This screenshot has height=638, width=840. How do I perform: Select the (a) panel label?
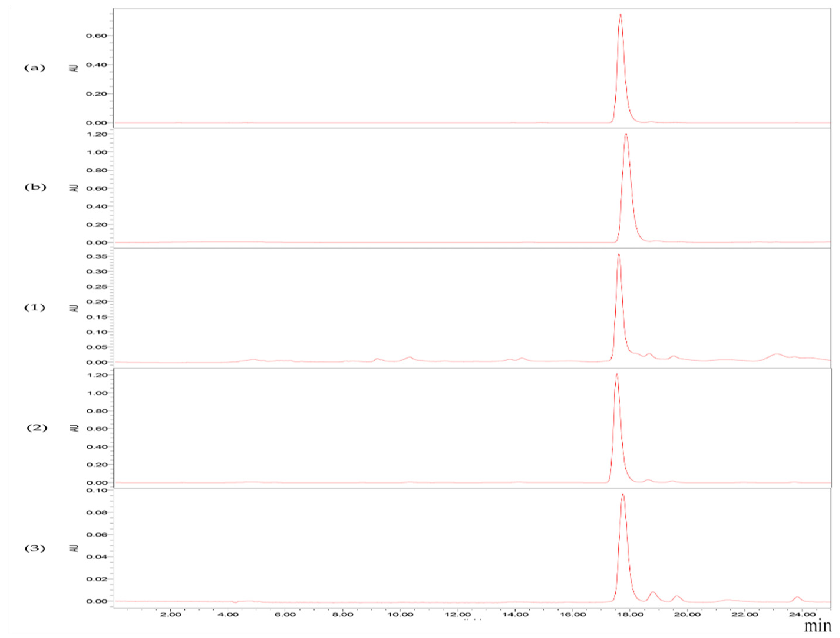(34, 68)
